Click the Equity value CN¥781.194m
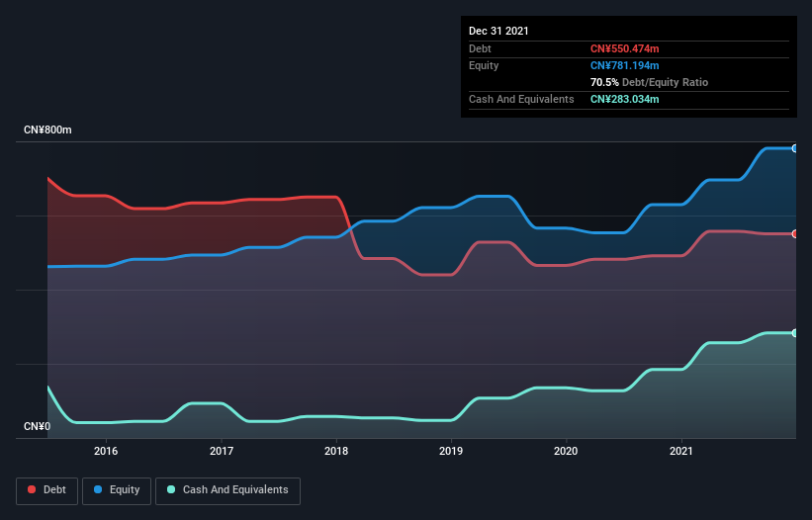This screenshot has height=520, width=812. point(624,65)
